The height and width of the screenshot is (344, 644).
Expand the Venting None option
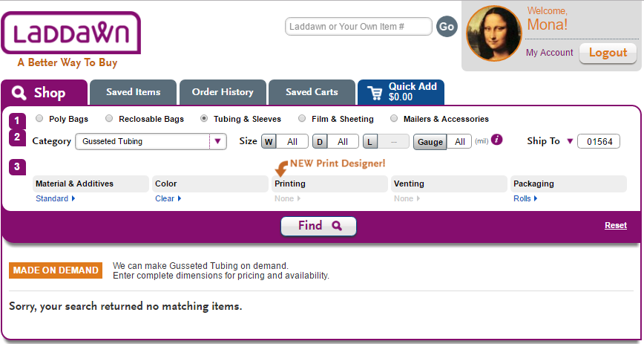[407, 198]
